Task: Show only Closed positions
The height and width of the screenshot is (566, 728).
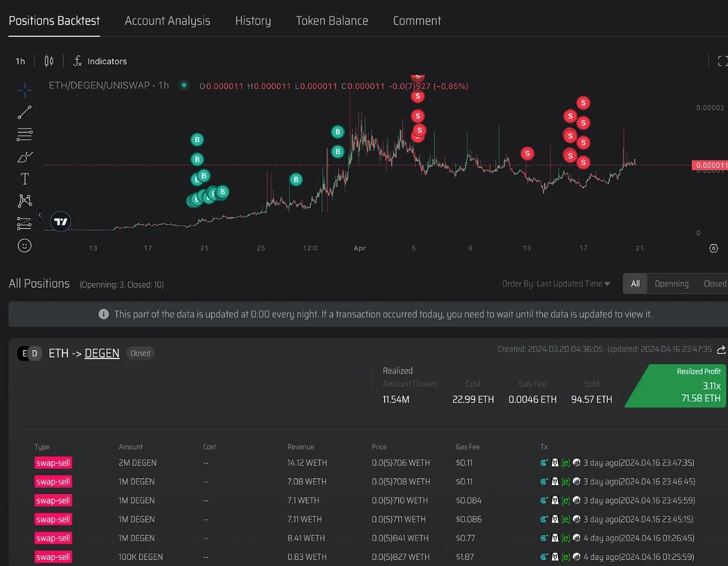Action: 714,284
